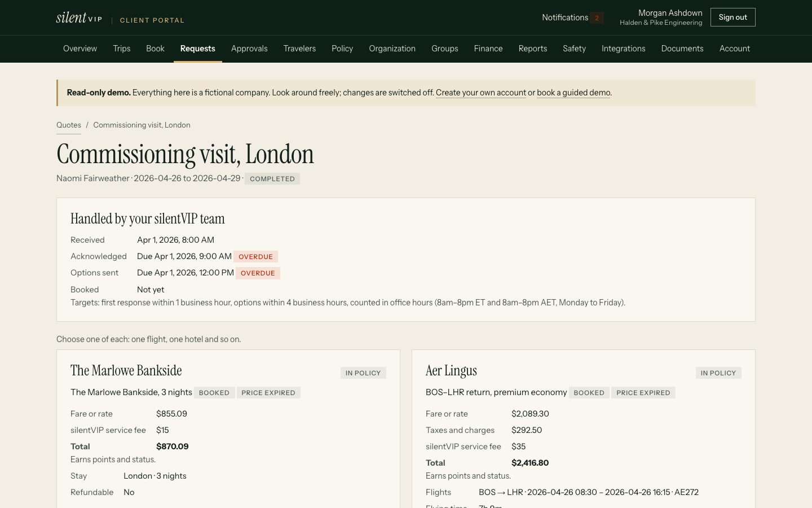Screen dimensions: 812x508
Task: Open the Integrations tab
Action: (623, 49)
